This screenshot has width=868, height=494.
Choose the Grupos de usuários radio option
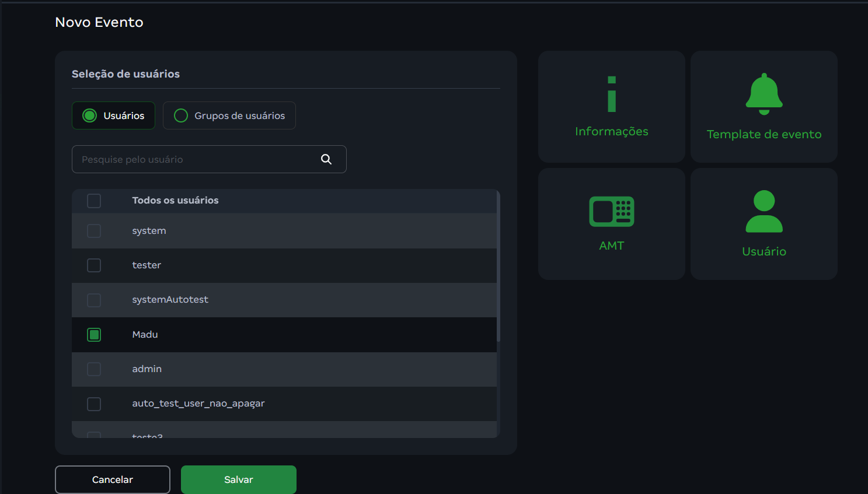tap(181, 115)
